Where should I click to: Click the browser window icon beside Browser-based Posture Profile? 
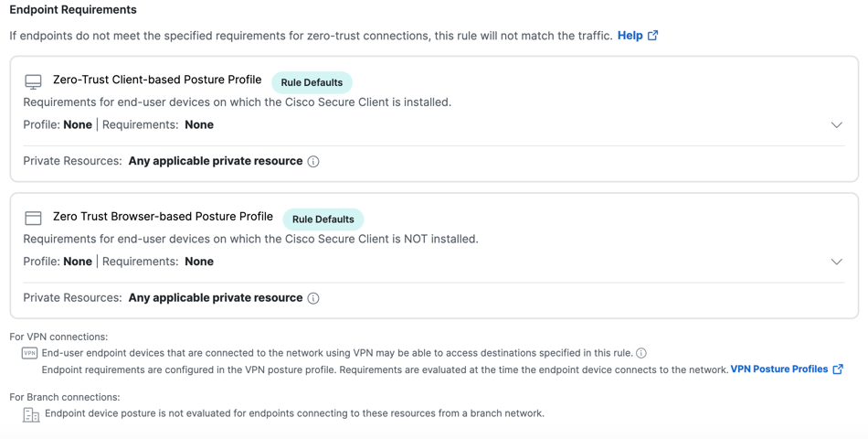(33, 218)
